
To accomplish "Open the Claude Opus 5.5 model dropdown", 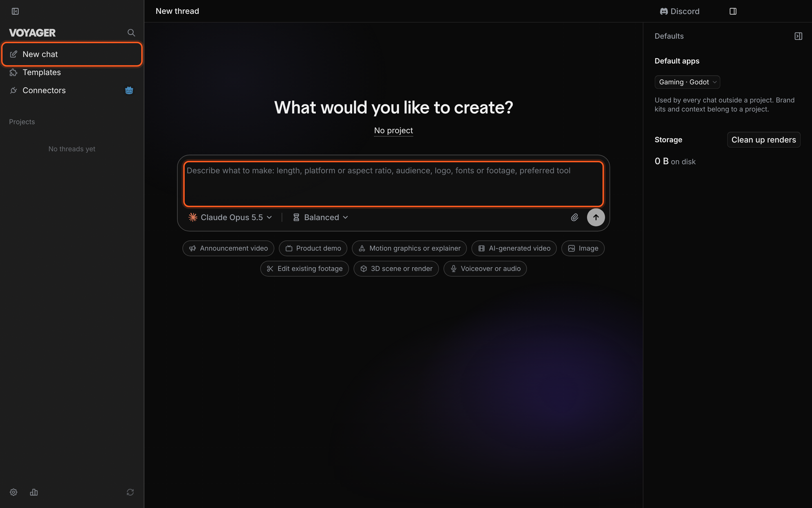I will click(230, 217).
